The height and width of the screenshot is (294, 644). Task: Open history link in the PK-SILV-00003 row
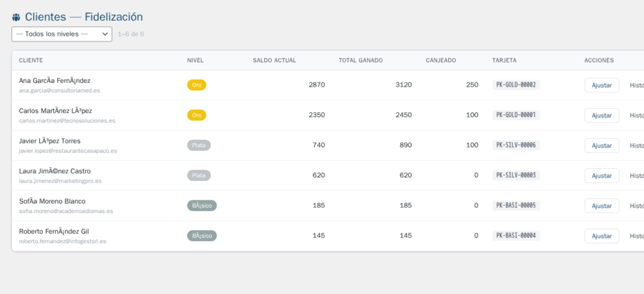tap(637, 175)
